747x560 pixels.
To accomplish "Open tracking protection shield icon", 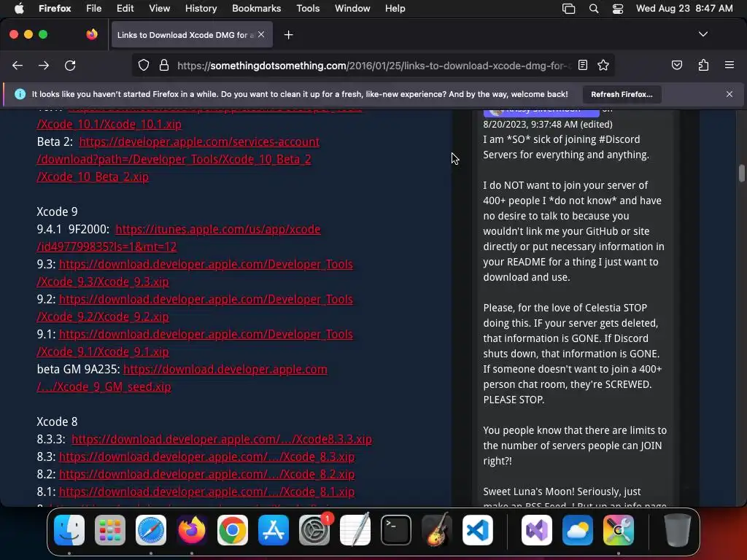I will coord(144,65).
